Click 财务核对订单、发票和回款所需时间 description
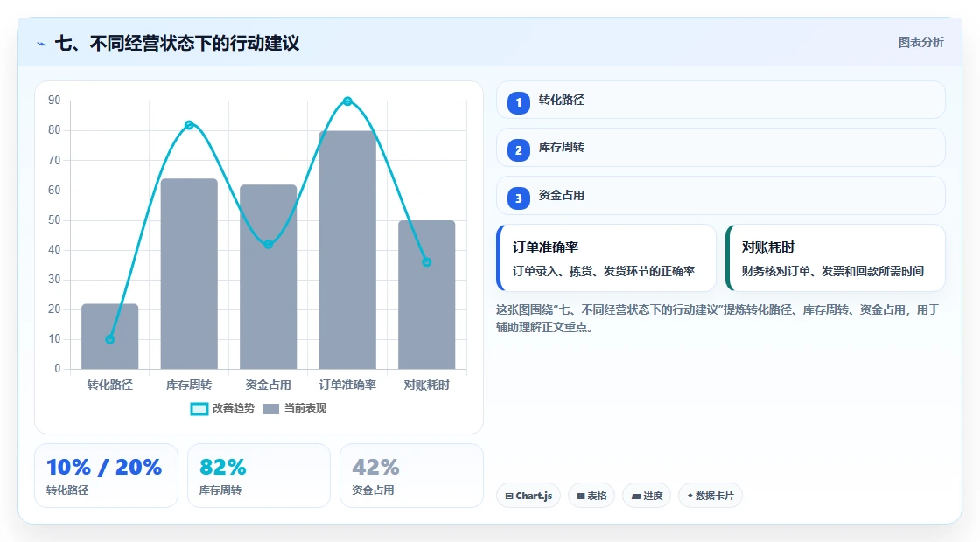Screen dimensions: 980x542 pos(832,271)
